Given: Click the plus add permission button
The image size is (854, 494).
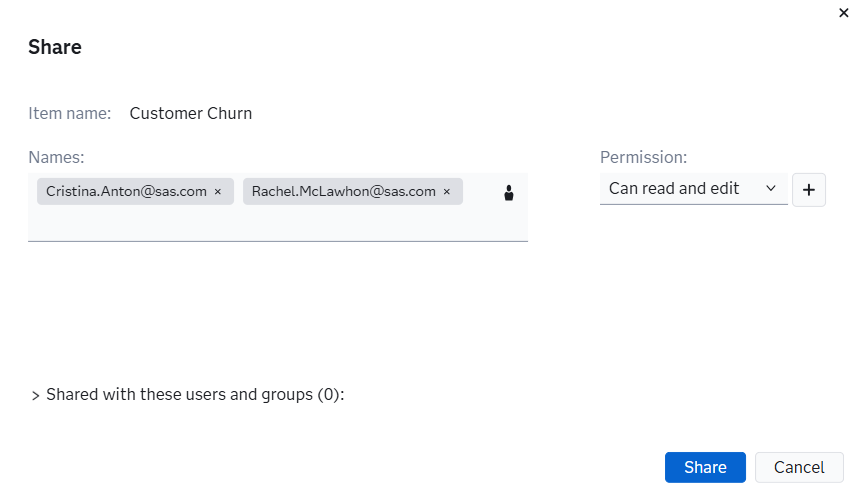Looking at the screenshot, I should (809, 190).
